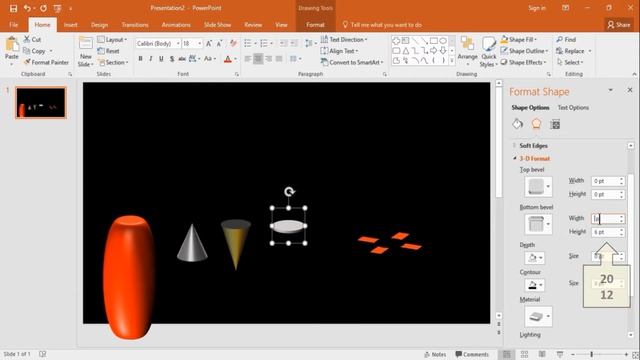Viewport: 640px width, 360px height.
Task: Decrease font size with the small A icon
Action: [220, 43]
